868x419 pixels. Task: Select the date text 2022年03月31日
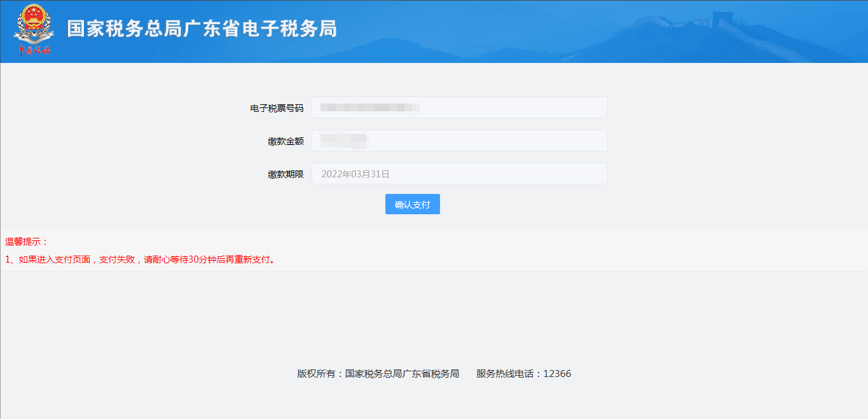pos(355,174)
